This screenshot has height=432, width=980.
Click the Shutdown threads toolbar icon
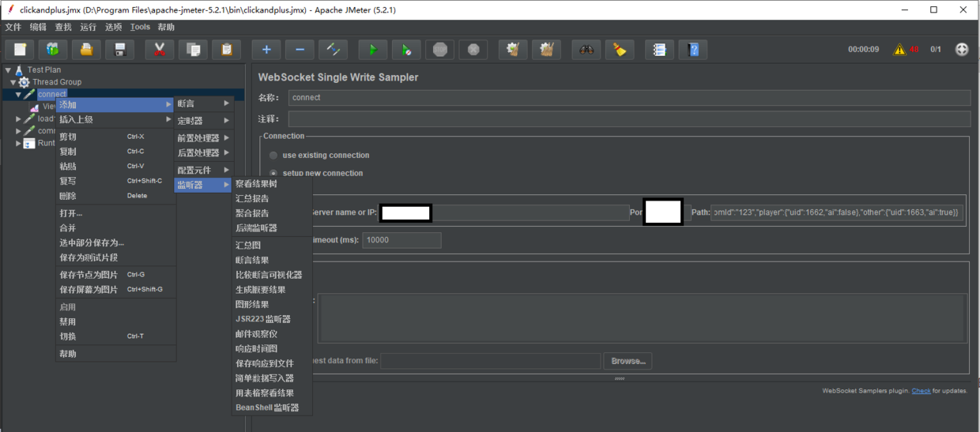(473, 49)
